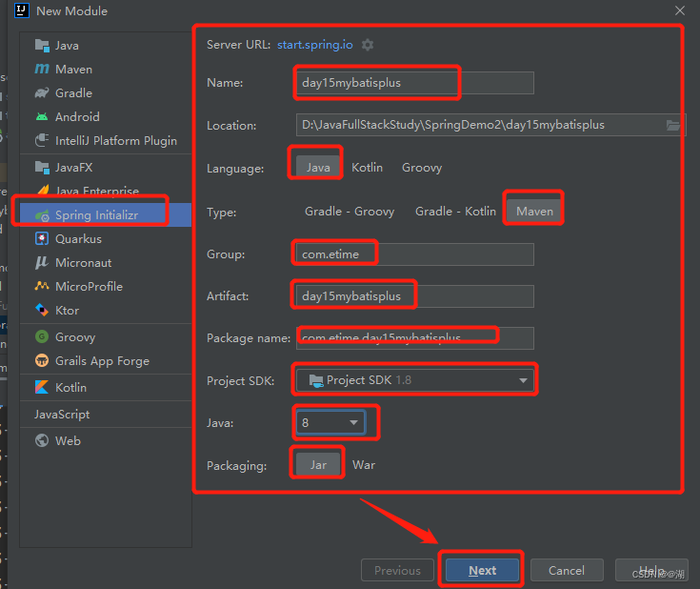Choose Maven project type
700x589 pixels.
534,212
